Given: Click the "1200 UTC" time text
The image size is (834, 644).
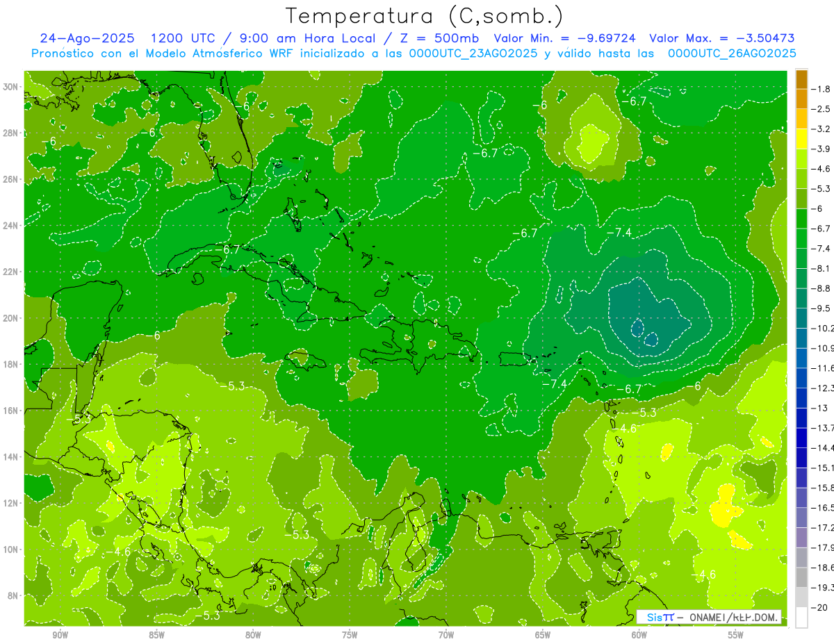Looking at the screenshot, I should (x=183, y=38).
